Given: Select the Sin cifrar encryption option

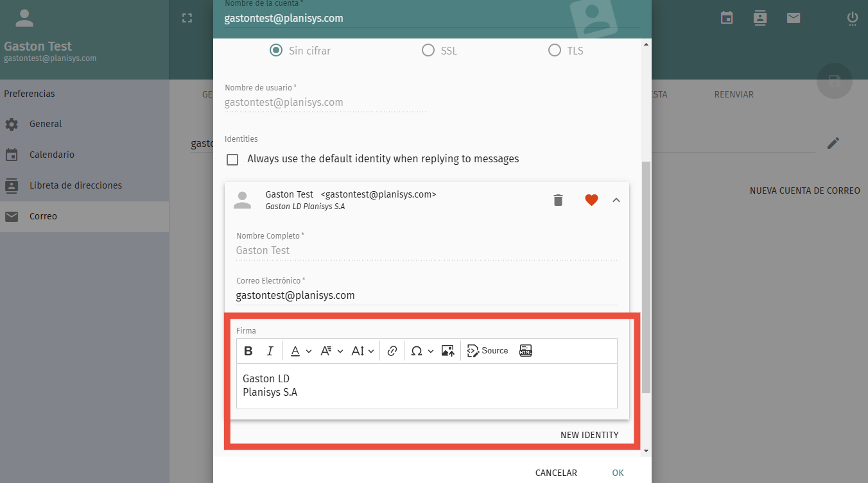Looking at the screenshot, I should click(x=276, y=51).
